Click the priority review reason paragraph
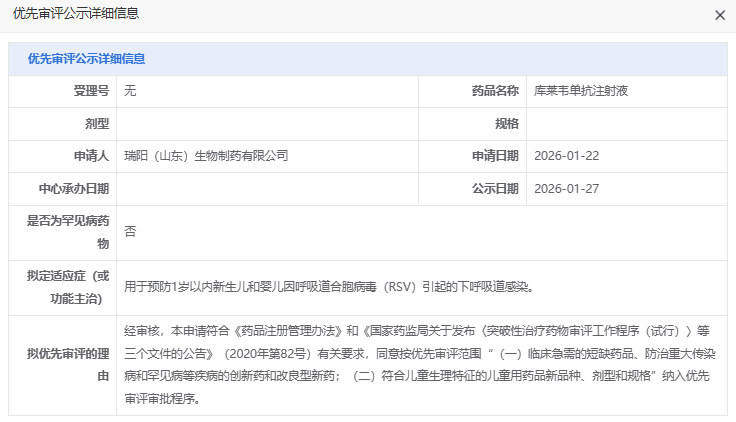 pos(420,364)
